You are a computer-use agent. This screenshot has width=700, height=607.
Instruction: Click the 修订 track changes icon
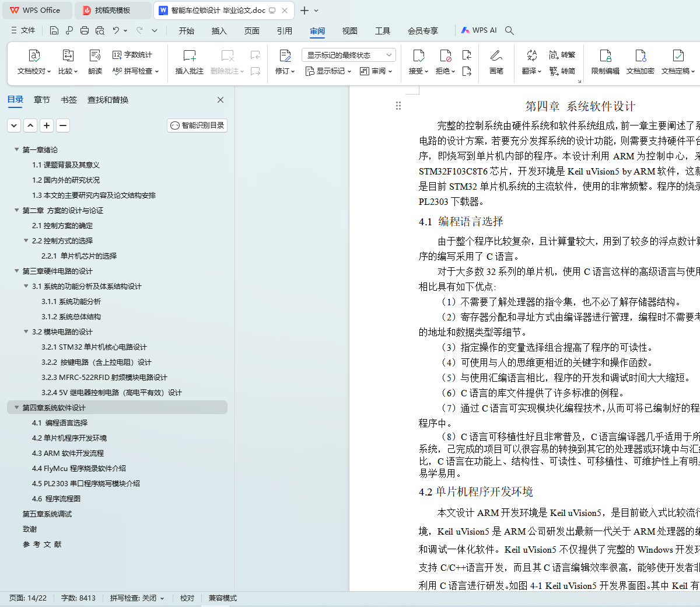tap(285, 56)
